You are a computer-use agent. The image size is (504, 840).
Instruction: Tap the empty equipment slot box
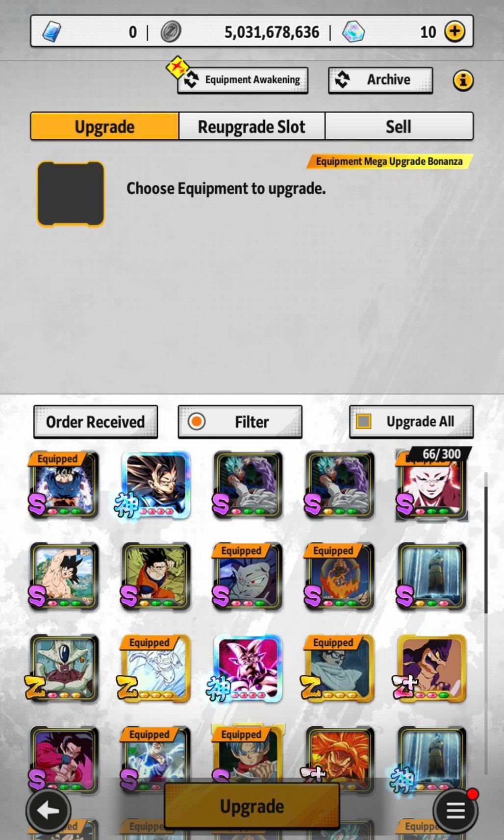[71, 194]
